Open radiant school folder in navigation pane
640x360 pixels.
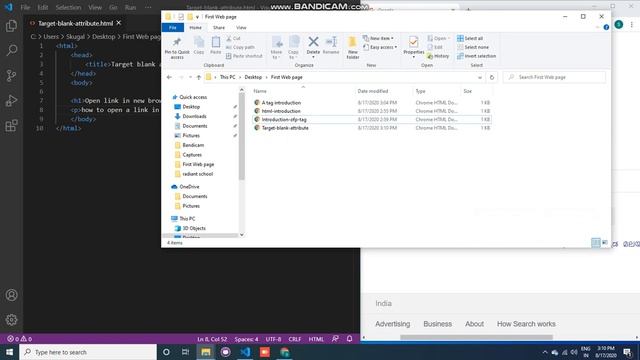point(198,174)
